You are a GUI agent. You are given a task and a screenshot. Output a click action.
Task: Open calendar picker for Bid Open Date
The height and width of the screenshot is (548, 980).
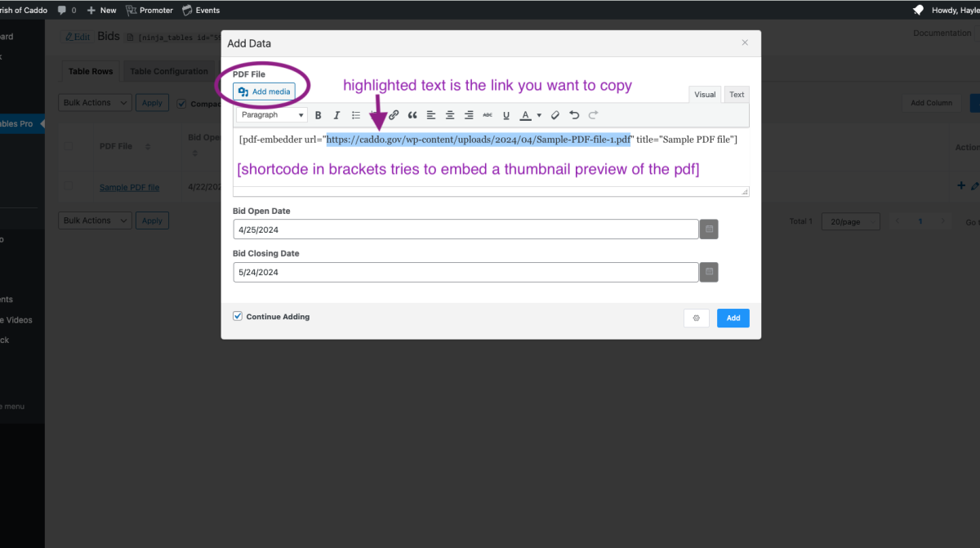709,229
